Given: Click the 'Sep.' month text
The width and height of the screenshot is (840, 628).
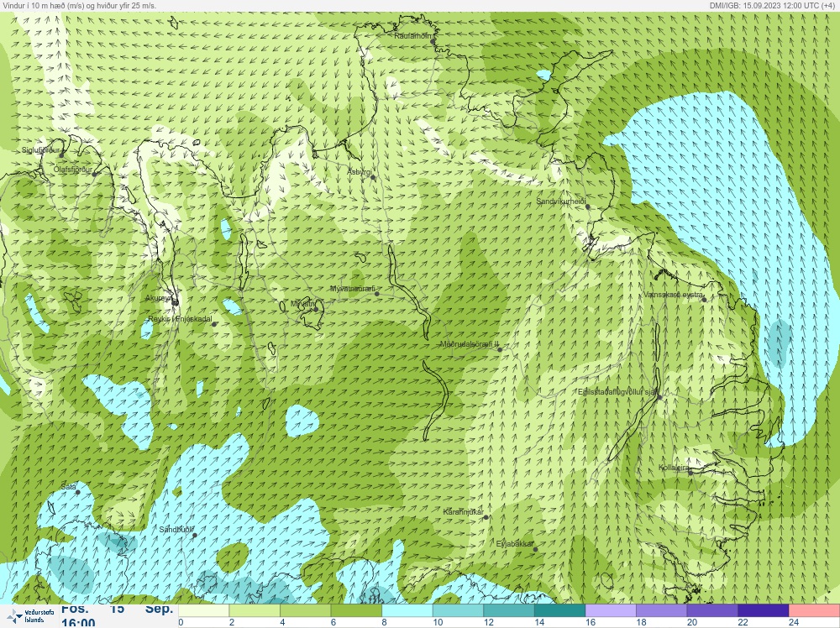Looking at the screenshot, I should pos(159,610).
